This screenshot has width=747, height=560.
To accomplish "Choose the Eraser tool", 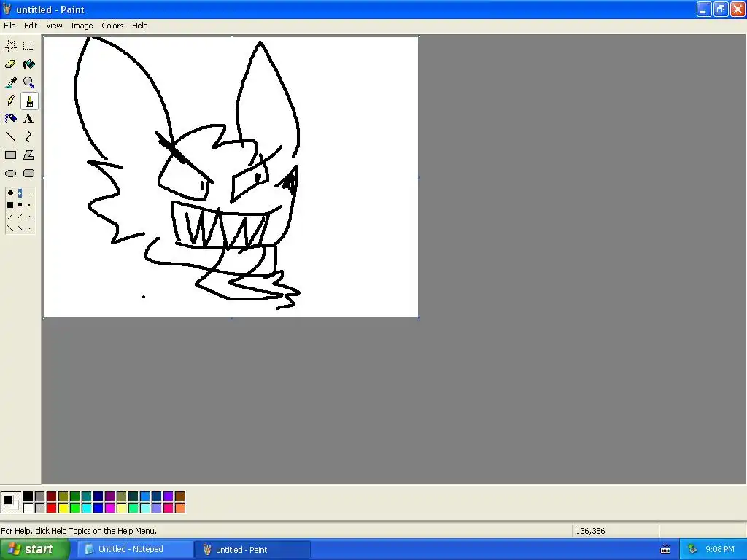I will (10, 64).
